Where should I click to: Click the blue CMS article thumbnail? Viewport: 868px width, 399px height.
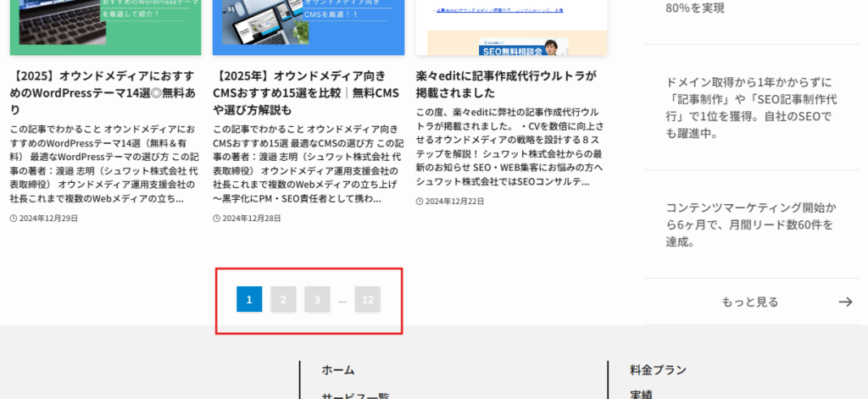[309, 27]
